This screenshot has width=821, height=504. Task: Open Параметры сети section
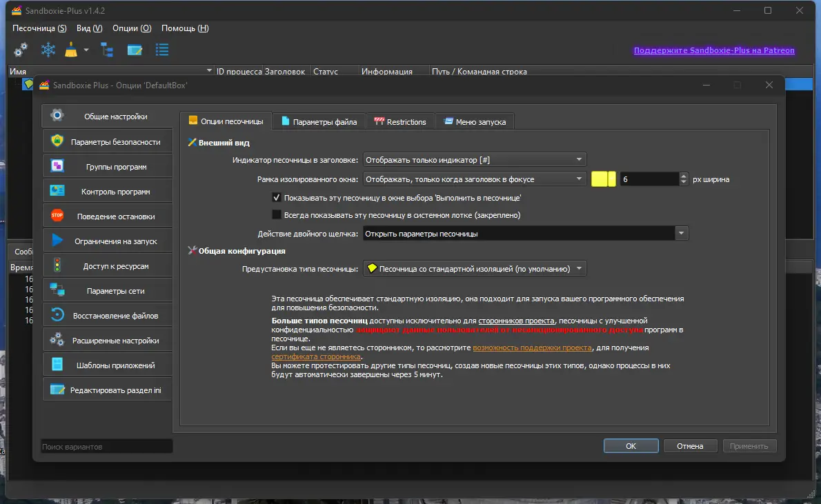[x=108, y=291]
